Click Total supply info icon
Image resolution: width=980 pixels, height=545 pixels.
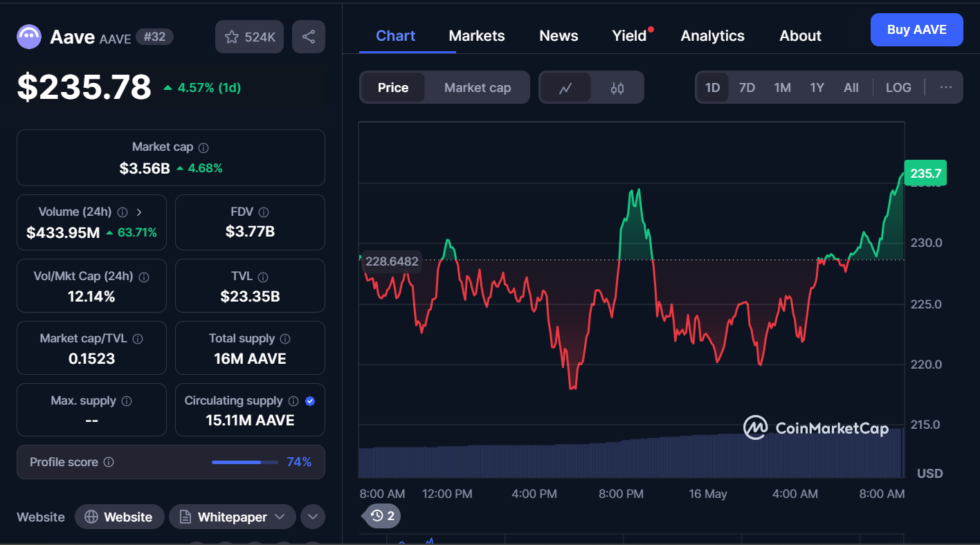pyautogui.click(x=285, y=339)
